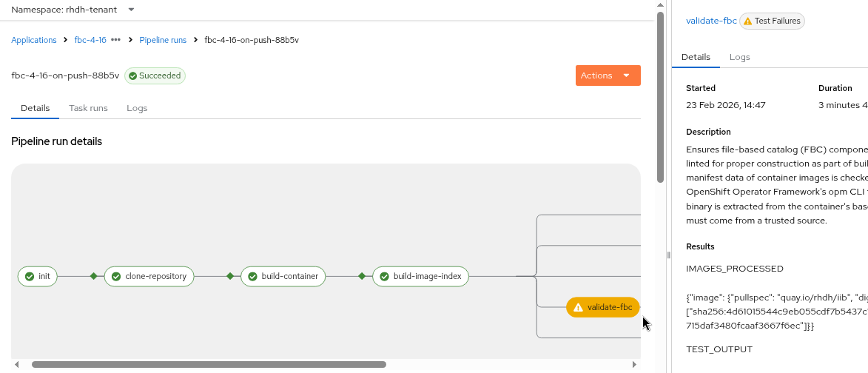Click the horizontal scrollbar right arrow
Image resolution: width=868 pixels, height=373 pixels.
[x=634, y=365]
